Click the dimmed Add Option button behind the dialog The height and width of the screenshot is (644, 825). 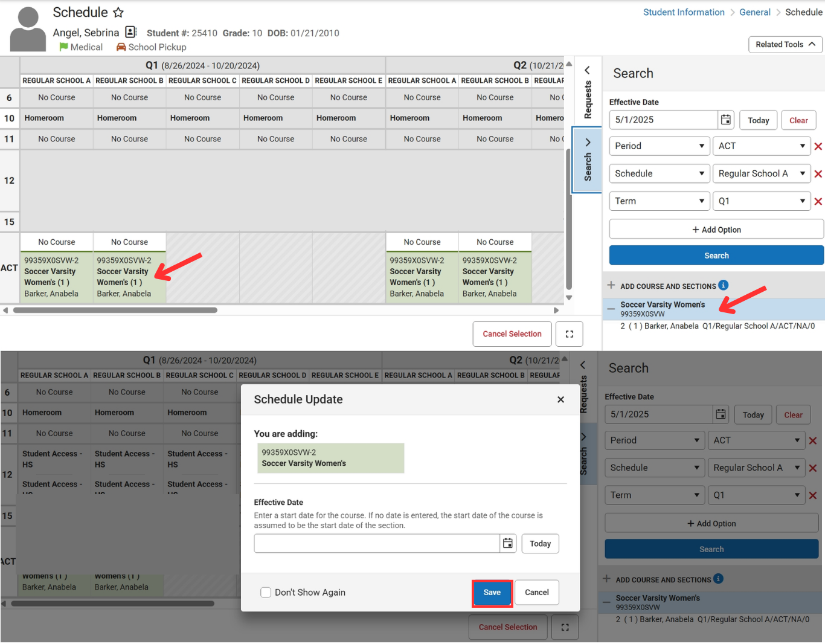coord(711,524)
